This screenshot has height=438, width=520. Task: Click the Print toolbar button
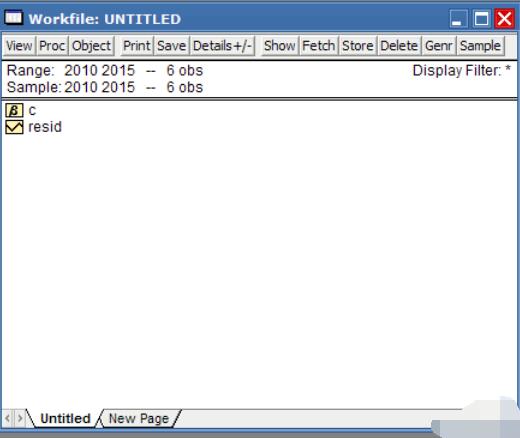click(136, 46)
